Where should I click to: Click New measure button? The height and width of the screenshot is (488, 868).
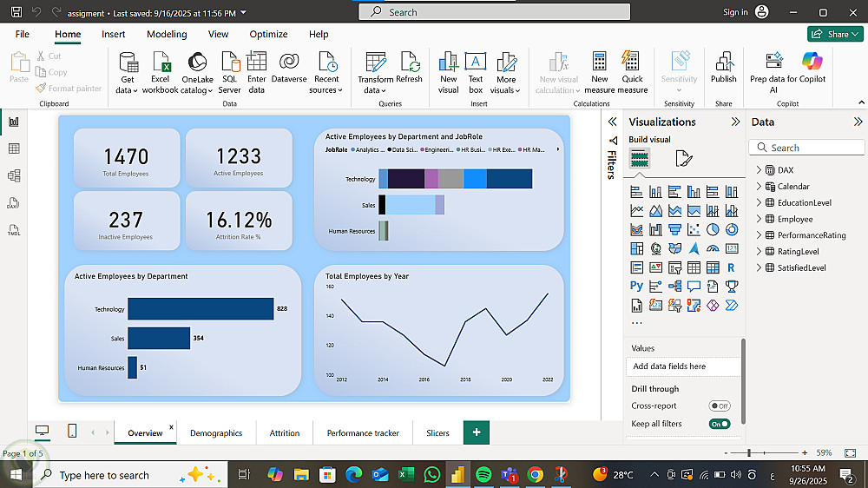(x=600, y=73)
